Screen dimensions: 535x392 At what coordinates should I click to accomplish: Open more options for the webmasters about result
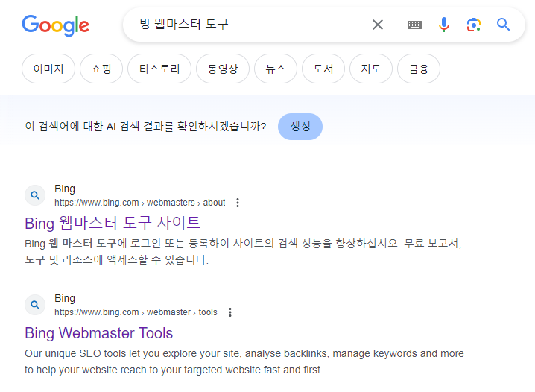(x=238, y=203)
